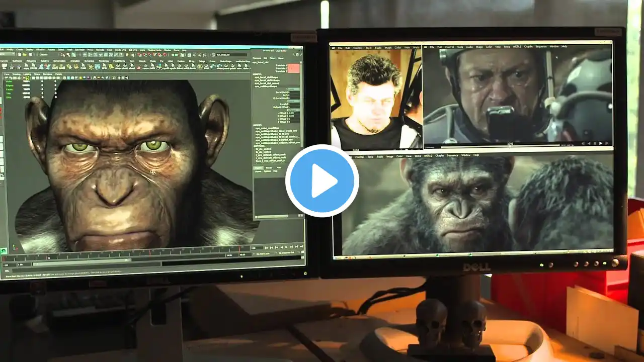Open the viewport Panels menu

point(58,74)
